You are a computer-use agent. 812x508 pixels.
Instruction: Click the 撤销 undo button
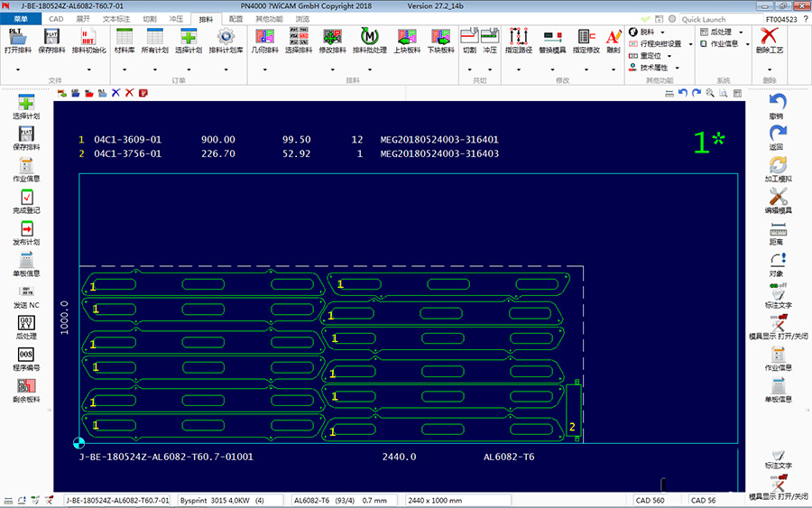777,103
